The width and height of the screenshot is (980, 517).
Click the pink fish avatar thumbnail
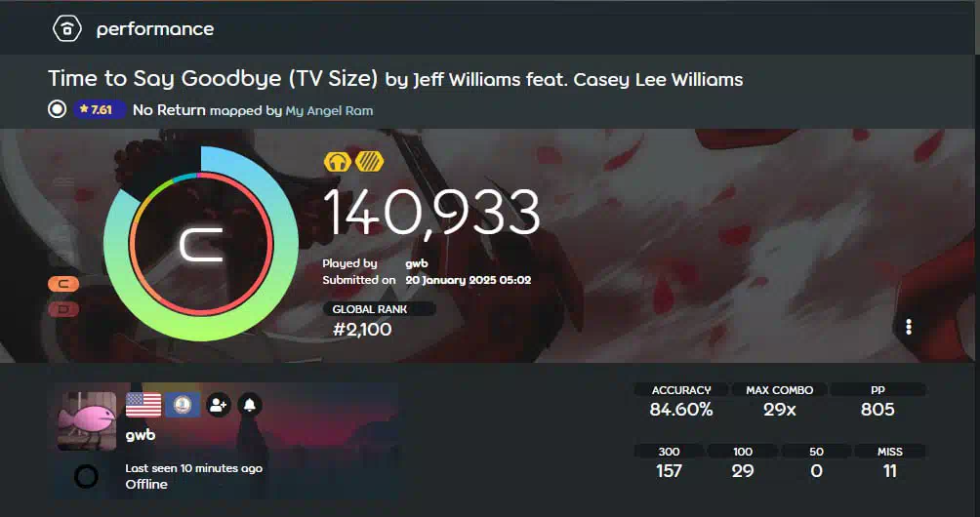[87, 421]
